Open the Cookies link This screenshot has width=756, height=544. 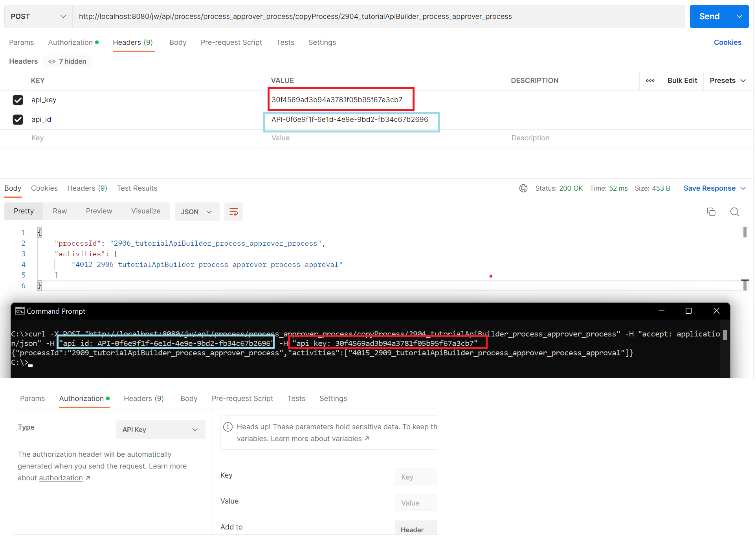point(727,42)
